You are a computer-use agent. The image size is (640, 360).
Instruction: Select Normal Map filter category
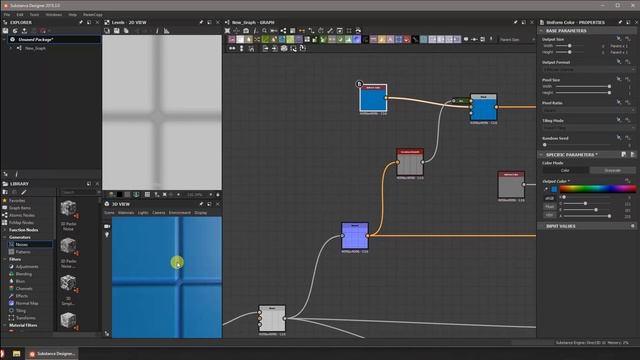click(27, 303)
